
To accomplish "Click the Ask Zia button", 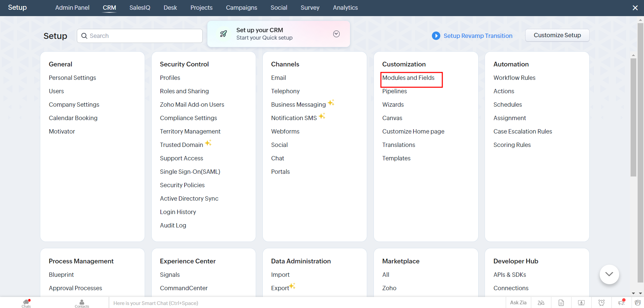I will pyautogui.click(x=518, y=303).
